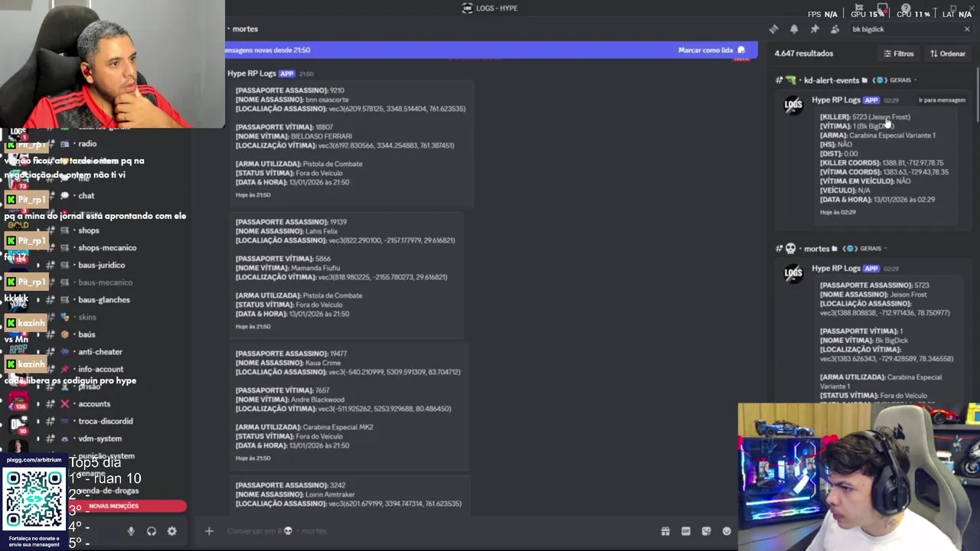Open the 'info-account' channel
Screen dimensions: 980x551
coord(100,370)
